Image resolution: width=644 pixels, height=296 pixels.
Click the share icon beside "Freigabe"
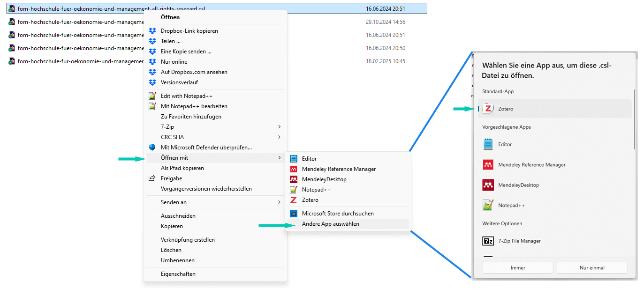point(152,178)
